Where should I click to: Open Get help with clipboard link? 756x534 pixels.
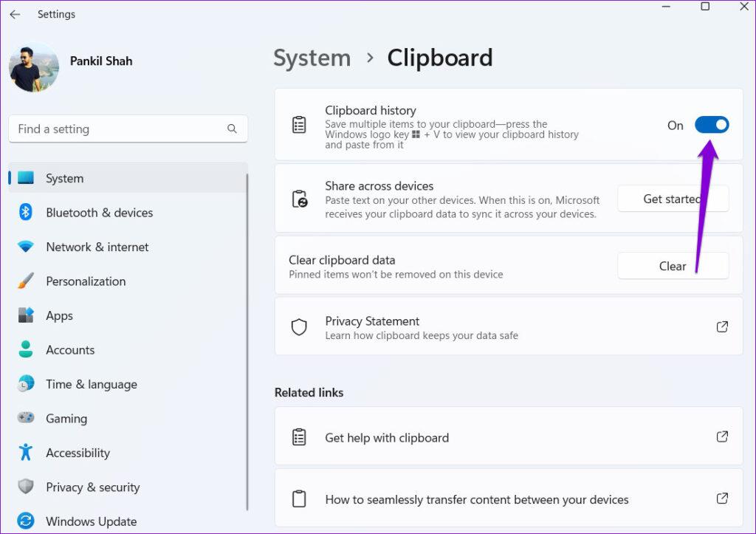click(x=387, y=437)
